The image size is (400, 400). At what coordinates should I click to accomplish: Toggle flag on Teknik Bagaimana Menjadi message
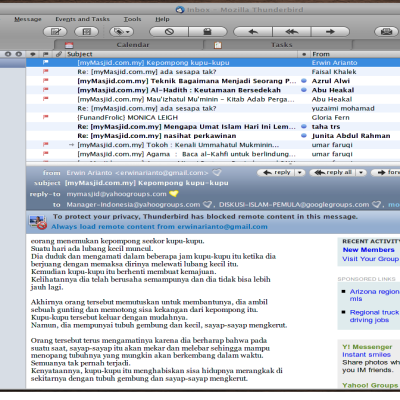point(46,81)
